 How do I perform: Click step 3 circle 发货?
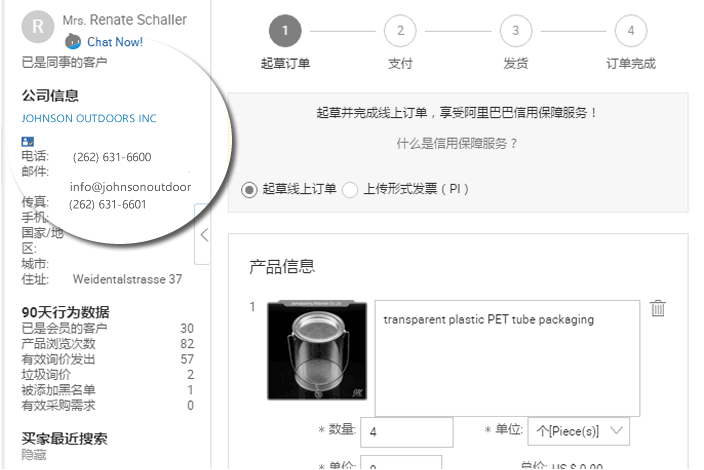point(516,31)
